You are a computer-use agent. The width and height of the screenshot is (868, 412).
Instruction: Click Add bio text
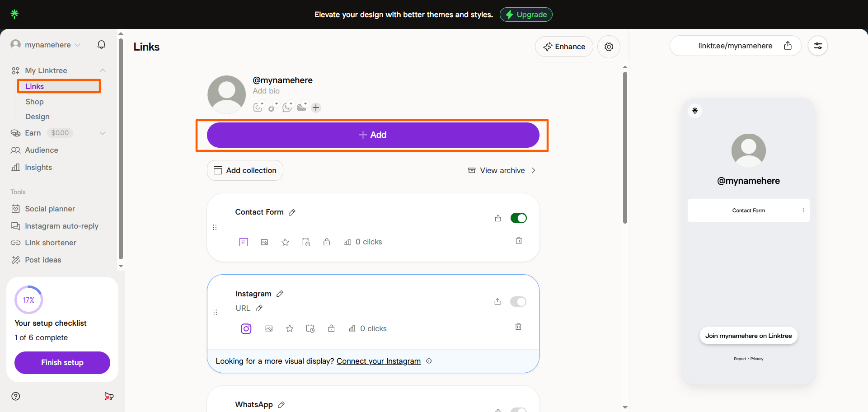point(266,91)
